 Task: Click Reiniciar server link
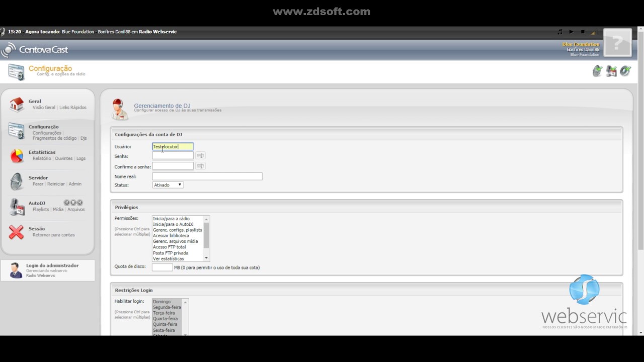coord(56,184)
